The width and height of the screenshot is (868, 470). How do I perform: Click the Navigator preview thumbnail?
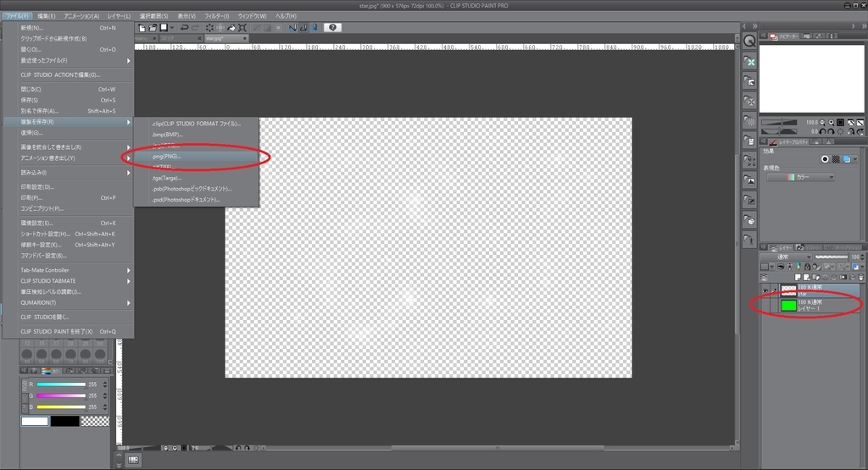pyautogui.click(x=811, y=79)
